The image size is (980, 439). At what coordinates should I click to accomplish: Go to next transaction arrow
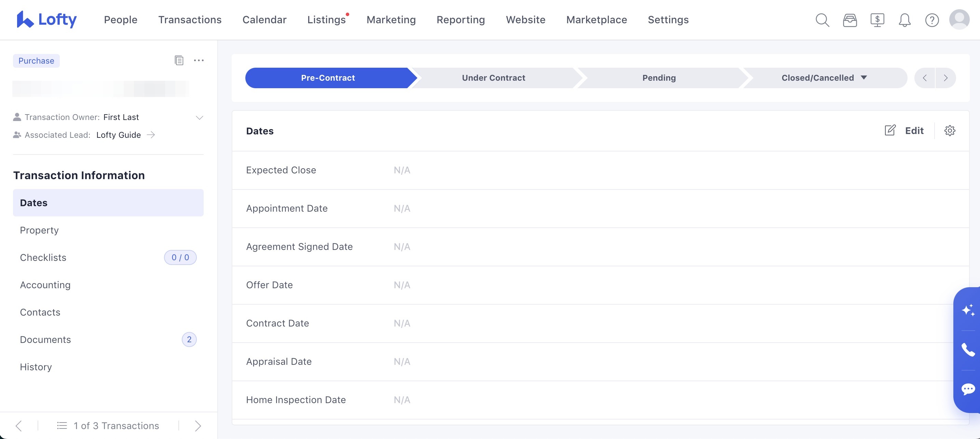198,426
